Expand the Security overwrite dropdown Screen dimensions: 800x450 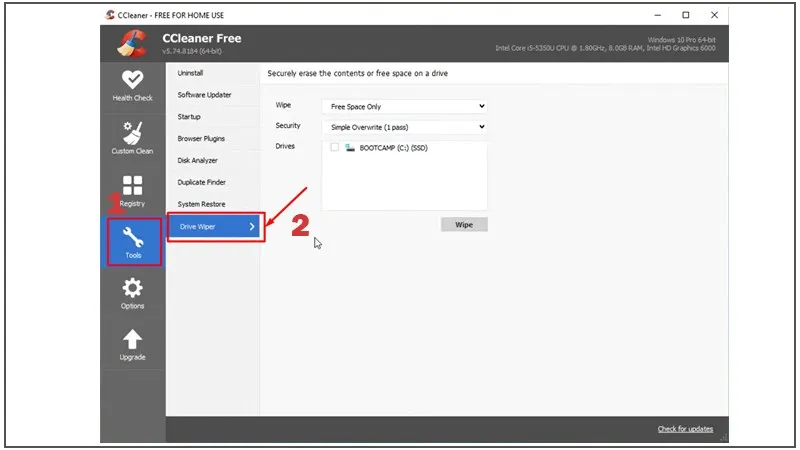coord(404,127)
